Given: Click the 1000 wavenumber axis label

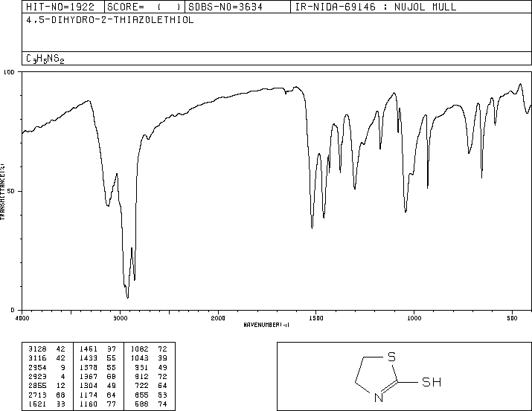Looking at the screenshot, I should (414, 318).
